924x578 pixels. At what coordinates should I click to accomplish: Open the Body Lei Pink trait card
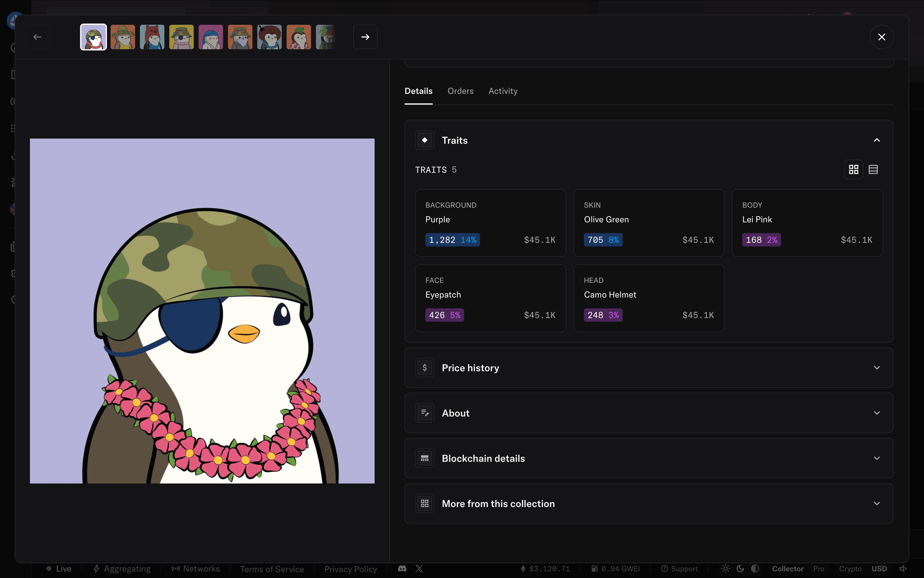click(807, 223)
